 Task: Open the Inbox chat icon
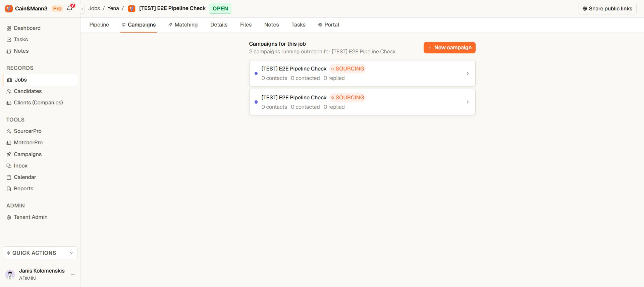coord(9,166)
